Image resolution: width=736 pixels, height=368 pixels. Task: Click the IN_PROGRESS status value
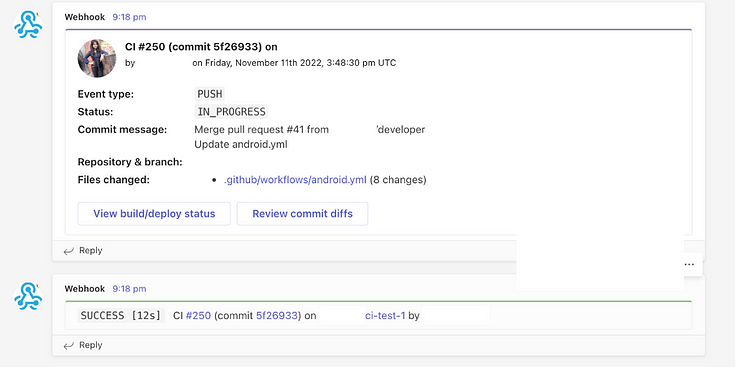pyautogui.click(x=231, y=112)
